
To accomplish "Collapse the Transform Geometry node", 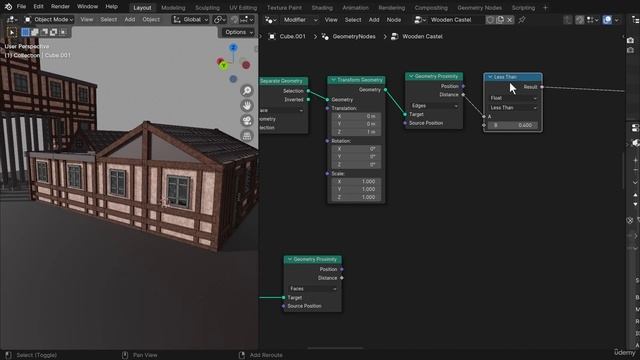I will (x=333, y=80).
